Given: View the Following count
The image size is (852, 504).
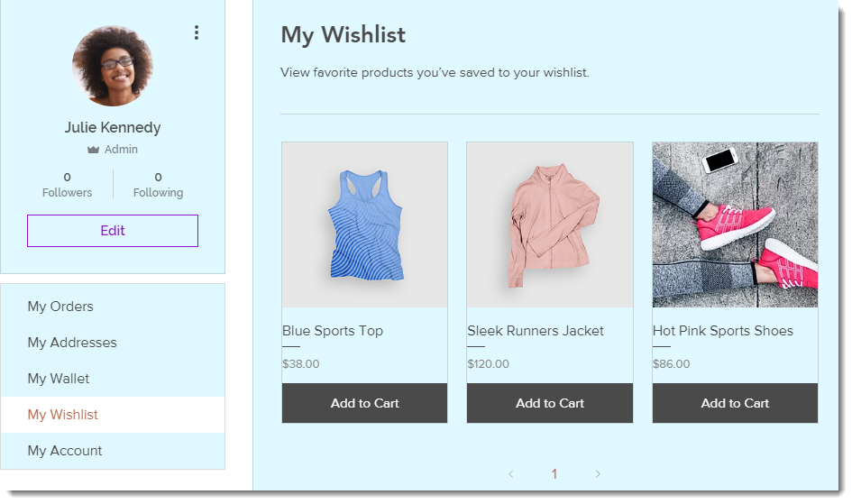Looking at the screenshot, I should [158, 185].
